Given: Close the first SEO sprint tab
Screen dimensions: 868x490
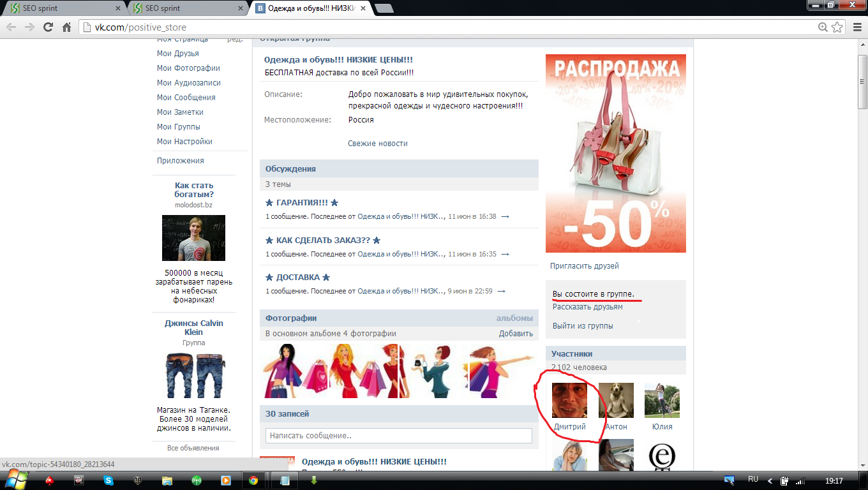Looking at the screenshot, I should tap(118, 8).
